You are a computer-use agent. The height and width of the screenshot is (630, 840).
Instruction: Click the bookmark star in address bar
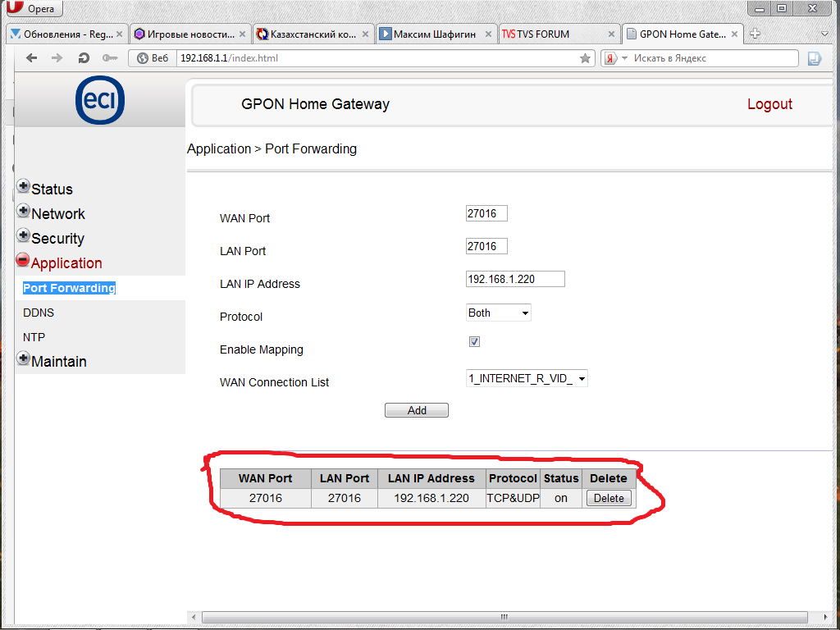click(x=585, y=58)
